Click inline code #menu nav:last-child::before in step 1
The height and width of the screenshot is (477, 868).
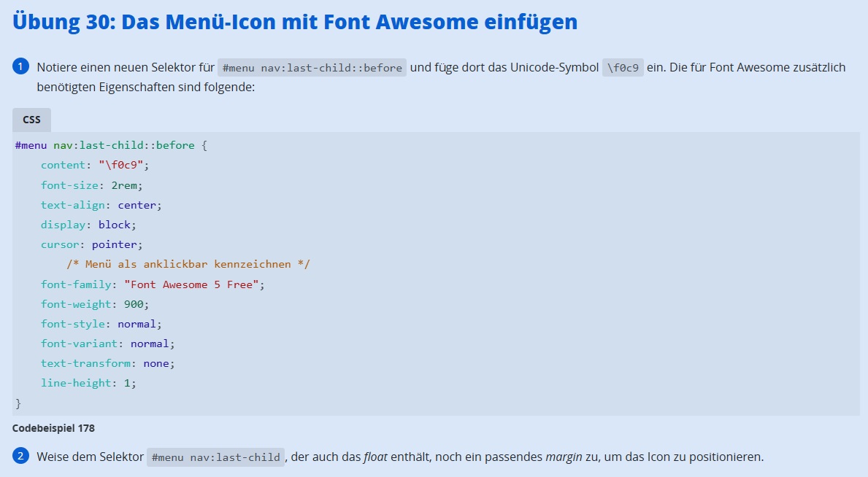click(312, 68)
